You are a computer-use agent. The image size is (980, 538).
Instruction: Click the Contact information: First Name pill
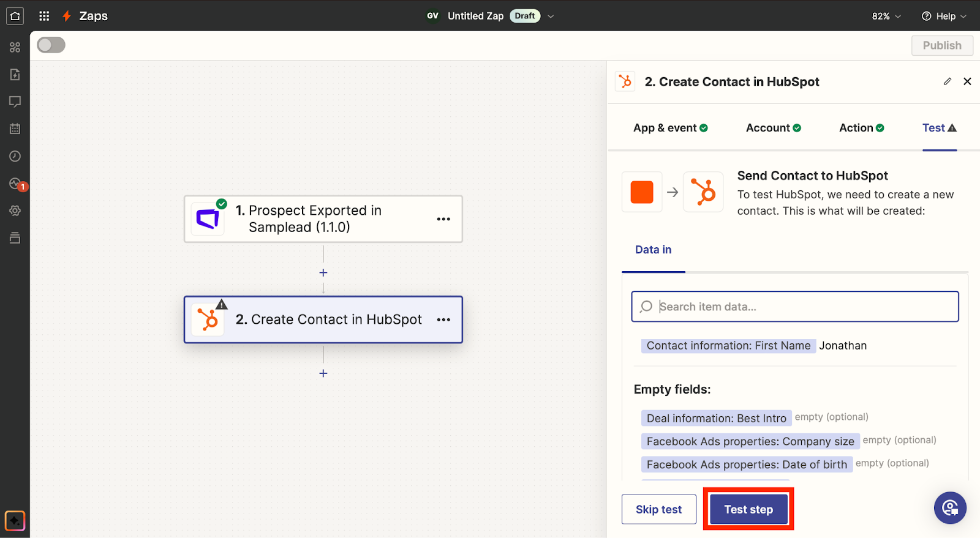pyautogui.click(x=728, y=346)
